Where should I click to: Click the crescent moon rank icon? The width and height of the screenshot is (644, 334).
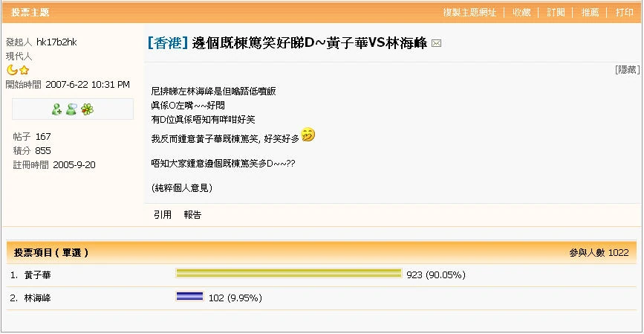12,70
